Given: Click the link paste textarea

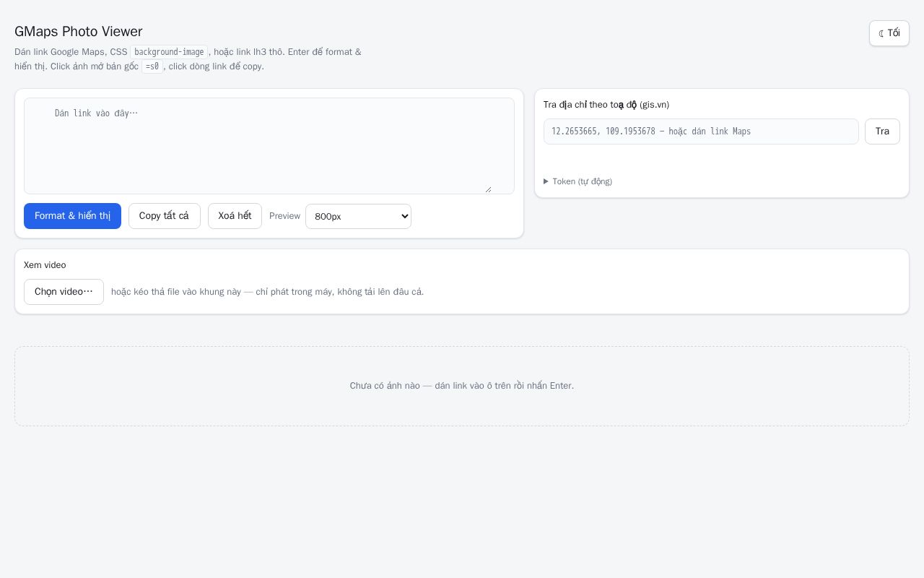Looking at the screenshot, I should (269, 146).
